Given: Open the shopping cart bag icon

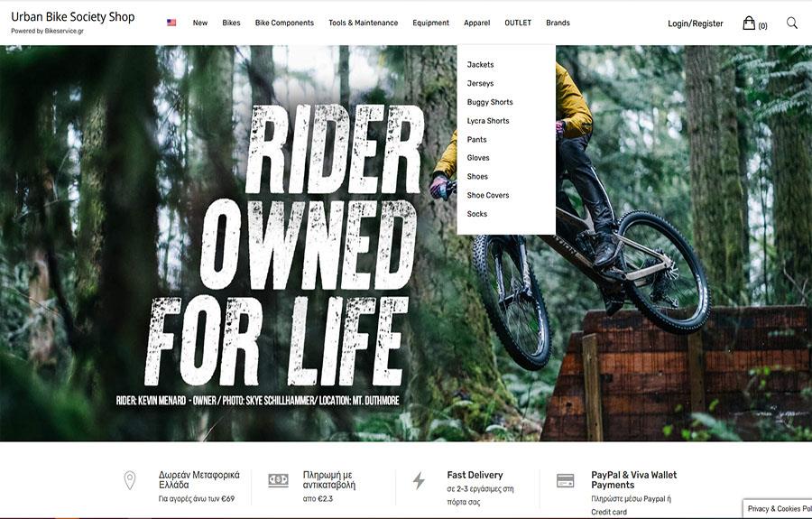Looking at the screenshot, I should coord(749,23).
